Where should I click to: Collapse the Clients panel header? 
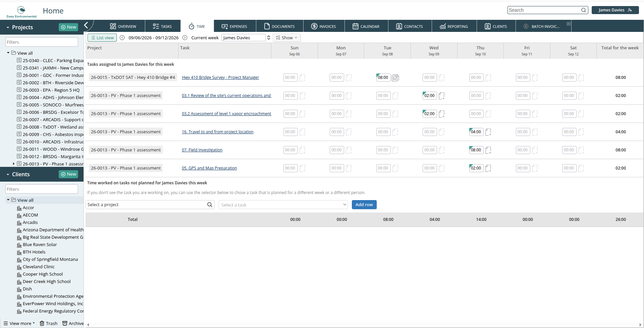[x=8, y=175]
